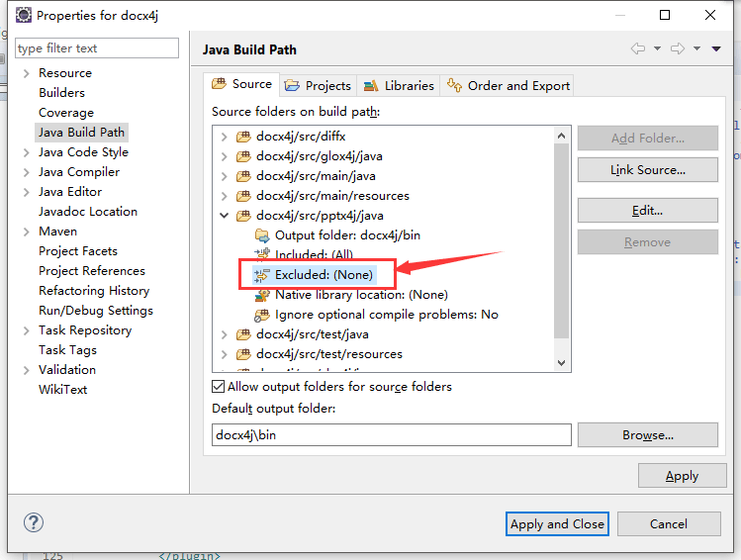Select Java Build Path in the tree
Screen dimensions: 741x560
click(81, 133)
